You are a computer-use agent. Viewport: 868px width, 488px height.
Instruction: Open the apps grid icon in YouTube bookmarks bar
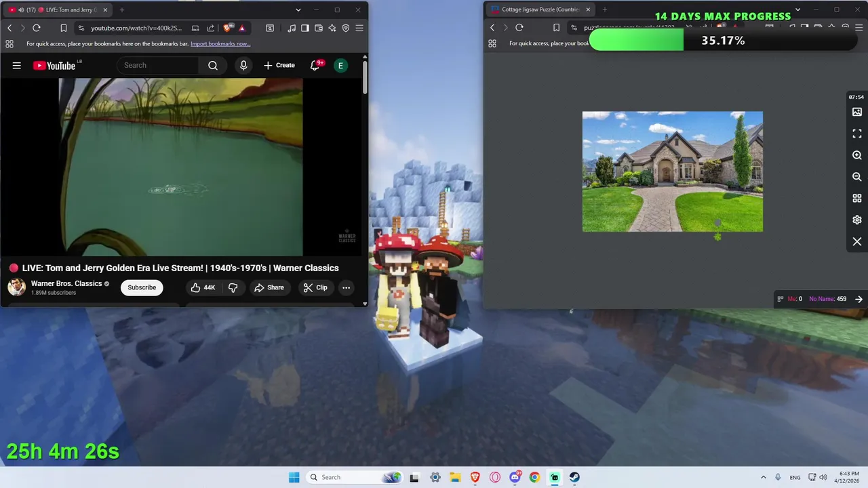[x=9, y=44]
